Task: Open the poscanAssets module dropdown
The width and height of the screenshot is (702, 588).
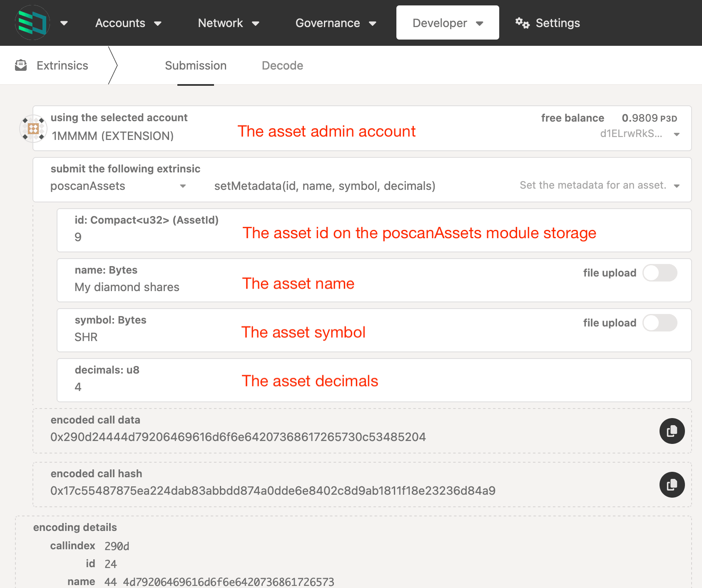Action: coord(183,186)
